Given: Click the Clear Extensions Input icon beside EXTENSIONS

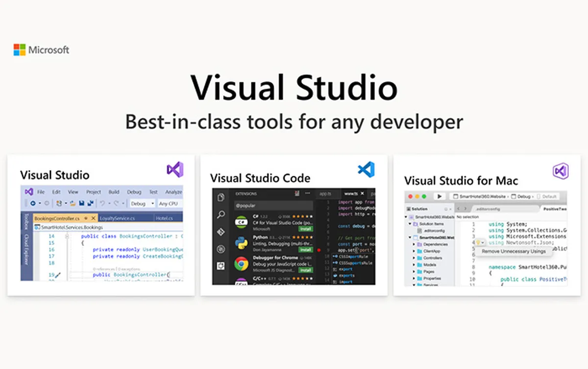Looking at the screenshot, I should click(x=297, y=193).
